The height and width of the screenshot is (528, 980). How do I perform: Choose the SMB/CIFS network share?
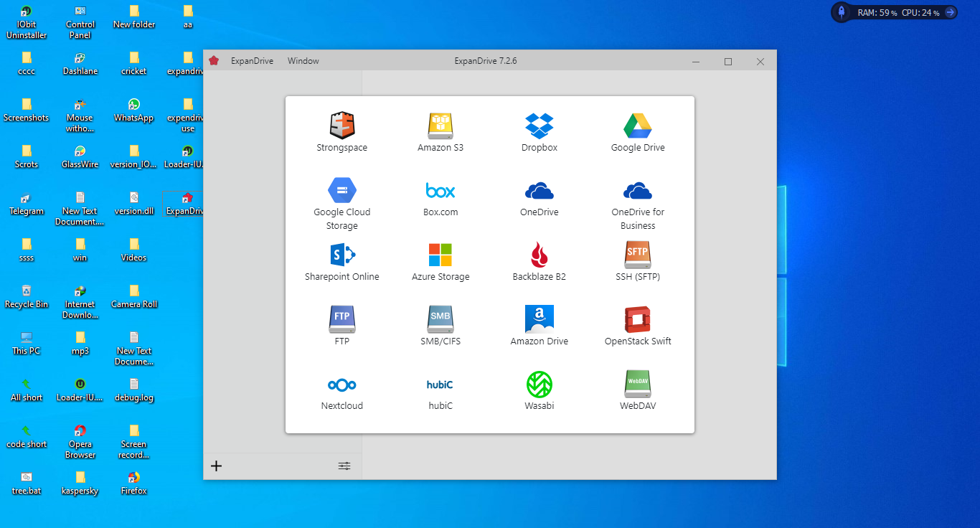coord(440,326)
